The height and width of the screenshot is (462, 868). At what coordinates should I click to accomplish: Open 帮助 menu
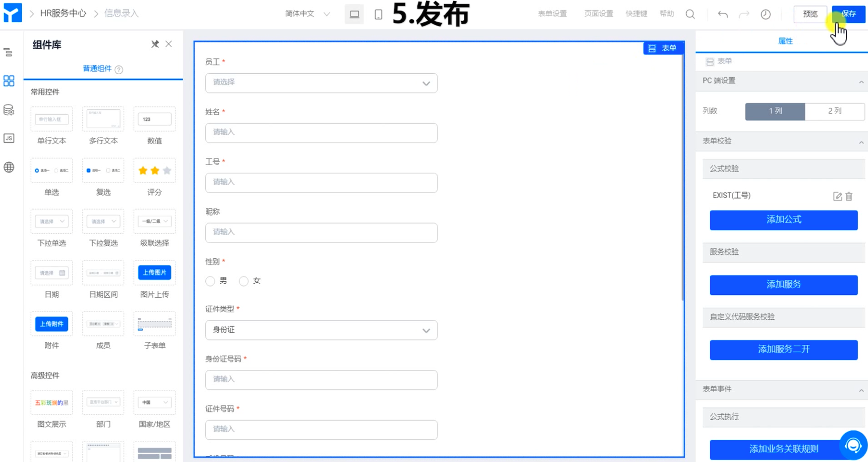click(667, 14)
